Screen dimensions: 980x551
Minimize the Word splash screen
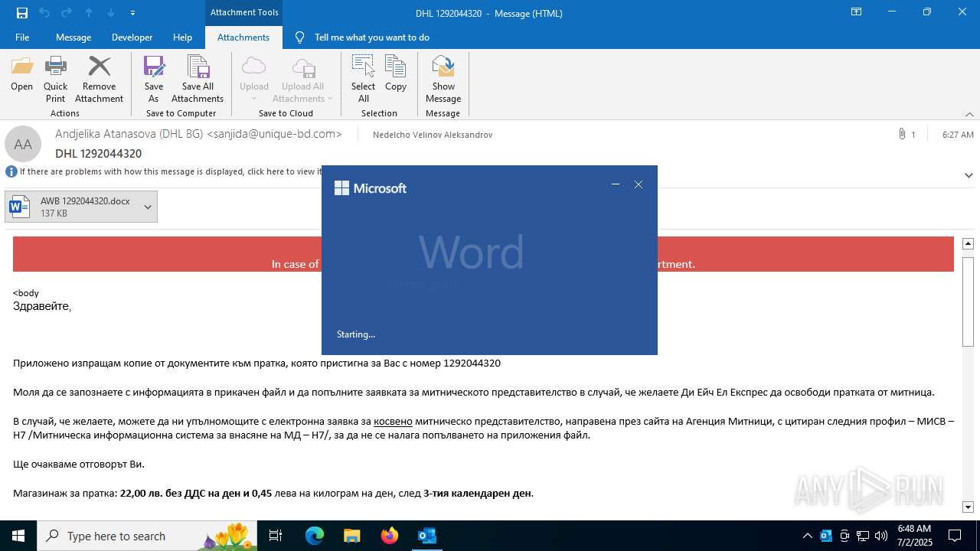pos(616,184)
